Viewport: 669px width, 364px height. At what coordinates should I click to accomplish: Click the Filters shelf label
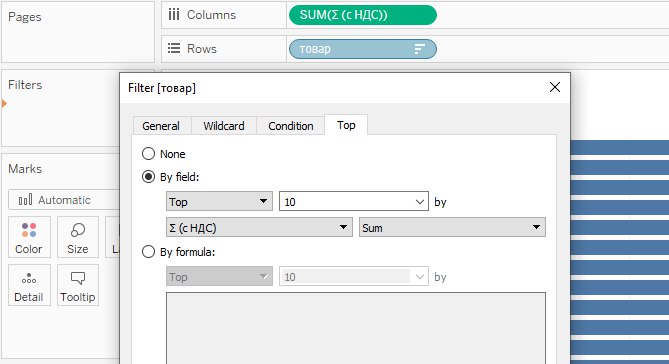pyautogui.click(x=25, y=85)
